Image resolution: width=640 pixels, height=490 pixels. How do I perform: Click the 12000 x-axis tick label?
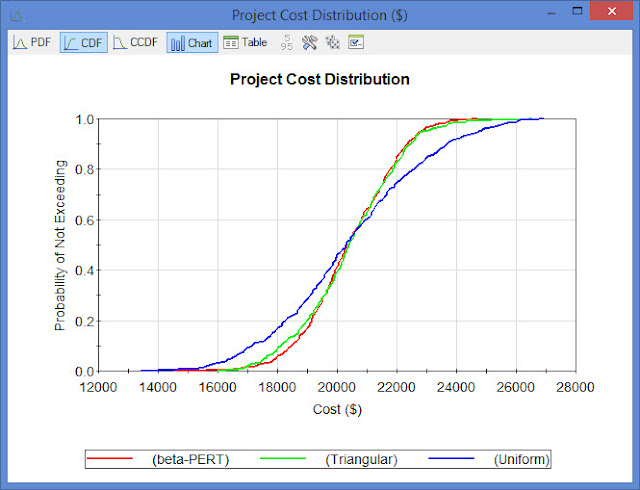coord(98,387)
